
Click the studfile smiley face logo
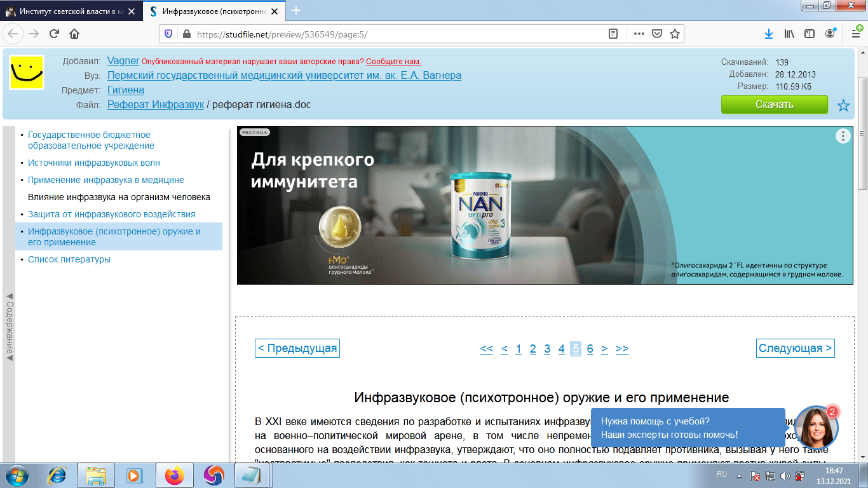26,73
